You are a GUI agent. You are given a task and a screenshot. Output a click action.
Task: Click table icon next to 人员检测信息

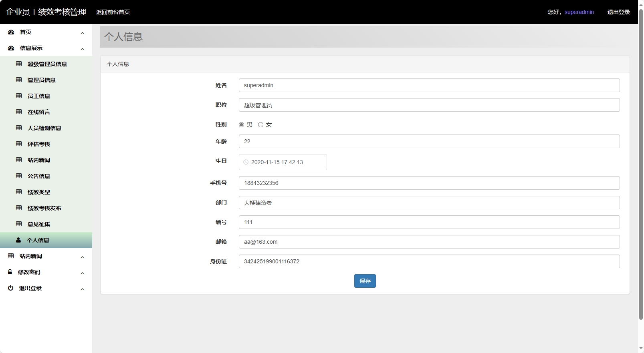pyautogui.click(x=19, y=128)
